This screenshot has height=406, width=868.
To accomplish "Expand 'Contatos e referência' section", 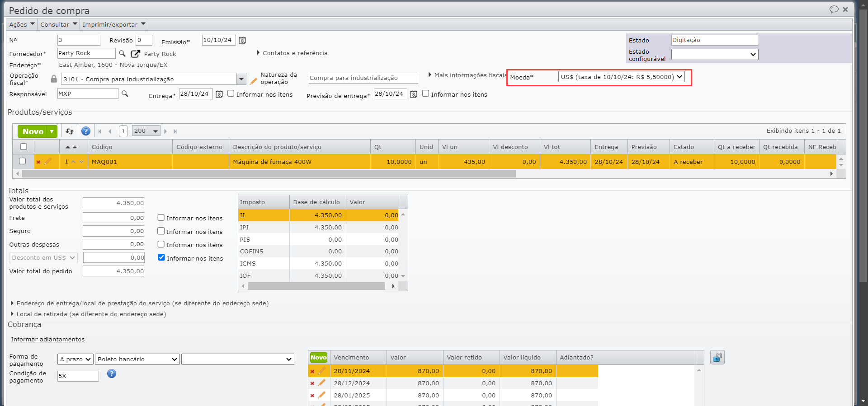I will pos(292,53).
